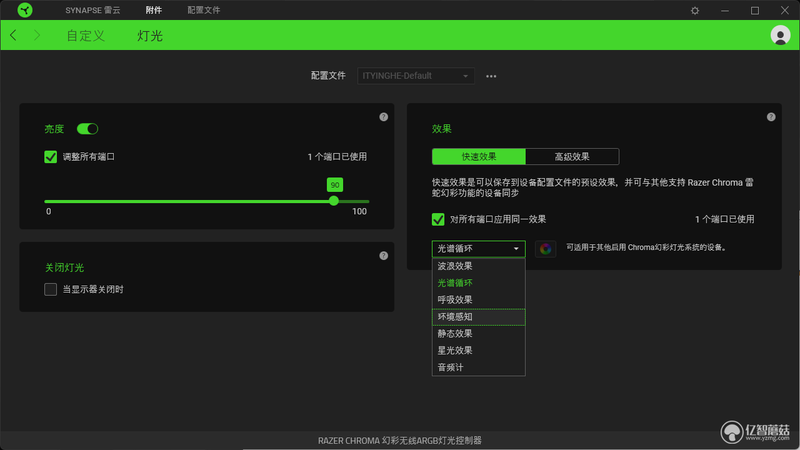The image size is (800, 450).
Task: Uncheck 对所有端口应用同一效果 checkbox
Action: click(438, 219)
